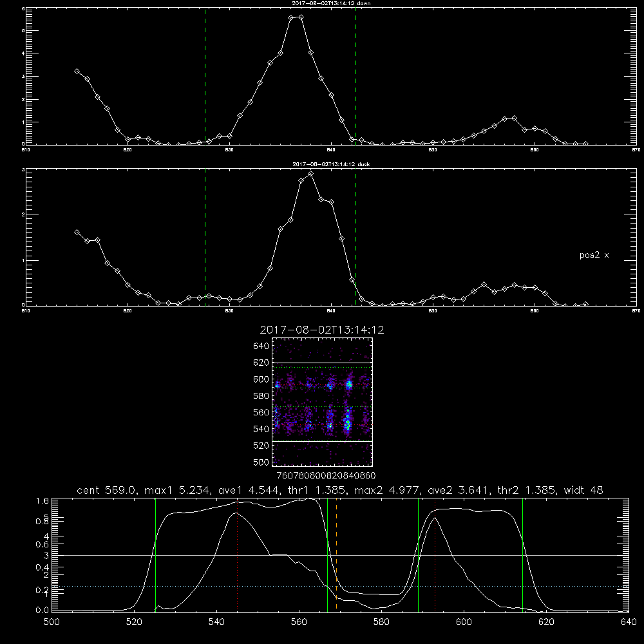Click dusk plot green dashed line near 842

point(355,238)
